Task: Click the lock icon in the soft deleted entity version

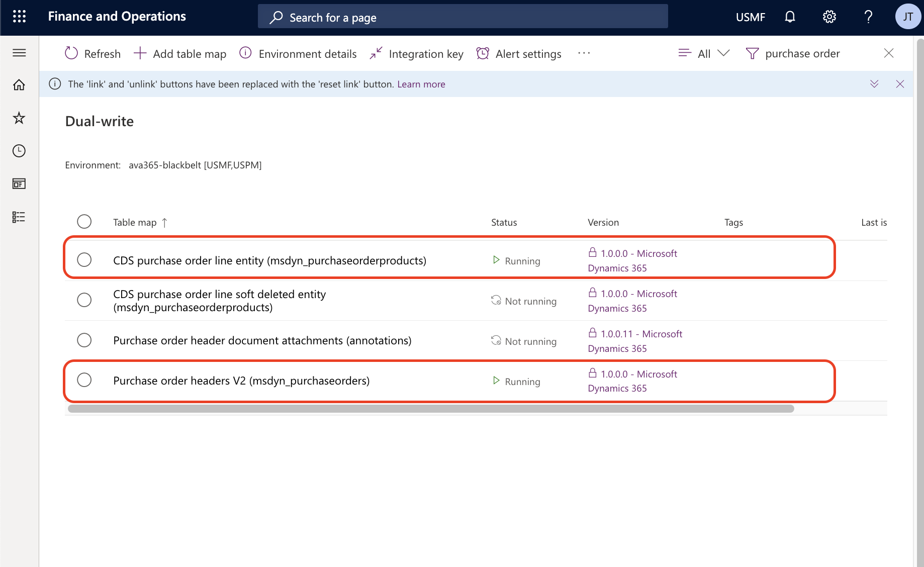Action: click(593, 292)
